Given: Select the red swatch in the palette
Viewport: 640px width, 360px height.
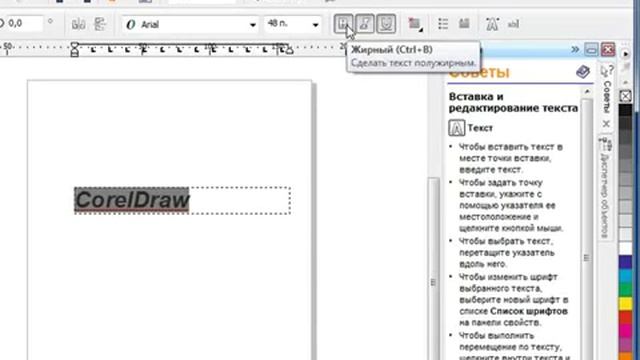Looking at the screenshot, I should [625, 317].
